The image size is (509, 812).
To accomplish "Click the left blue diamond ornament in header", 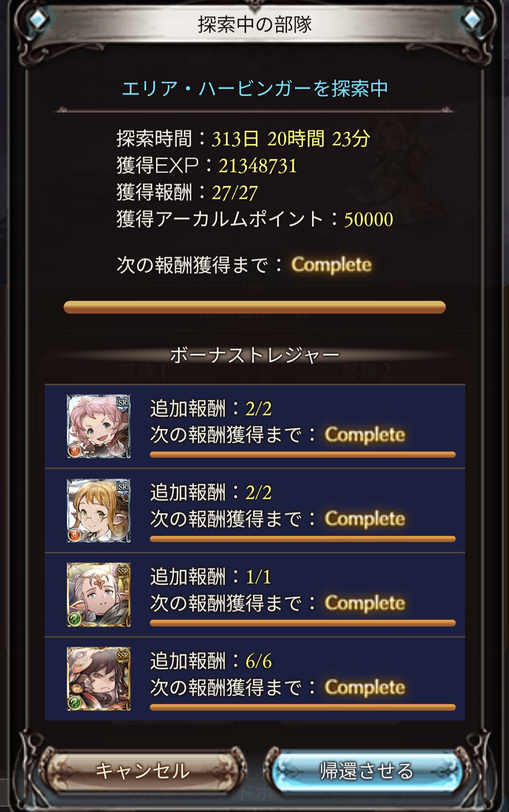I will click(38, 19).
